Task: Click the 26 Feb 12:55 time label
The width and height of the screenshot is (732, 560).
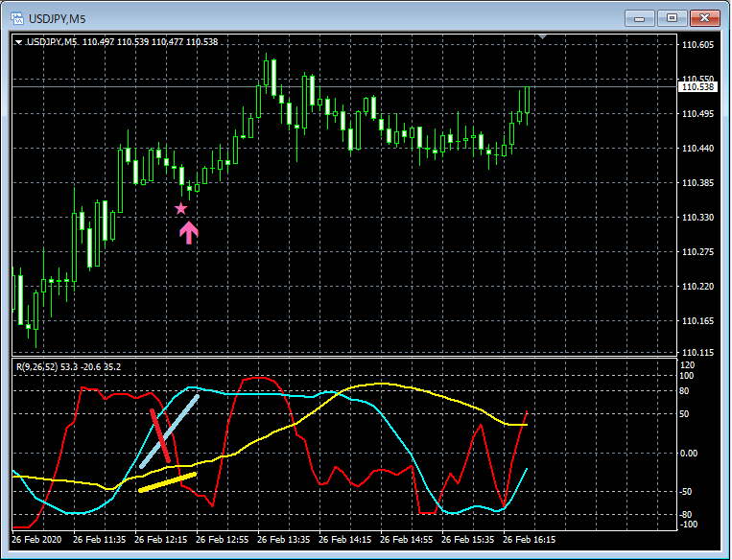Action: point(223,540)
